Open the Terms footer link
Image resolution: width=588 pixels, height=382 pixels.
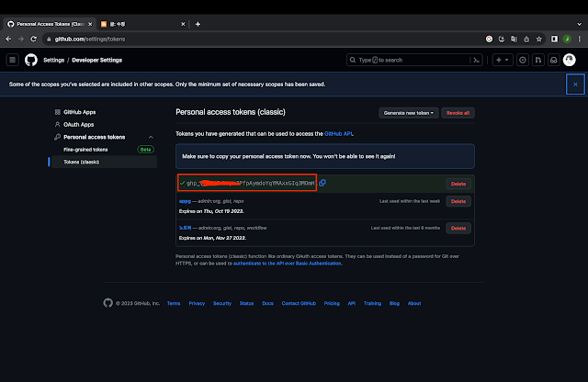coord(174,303)
